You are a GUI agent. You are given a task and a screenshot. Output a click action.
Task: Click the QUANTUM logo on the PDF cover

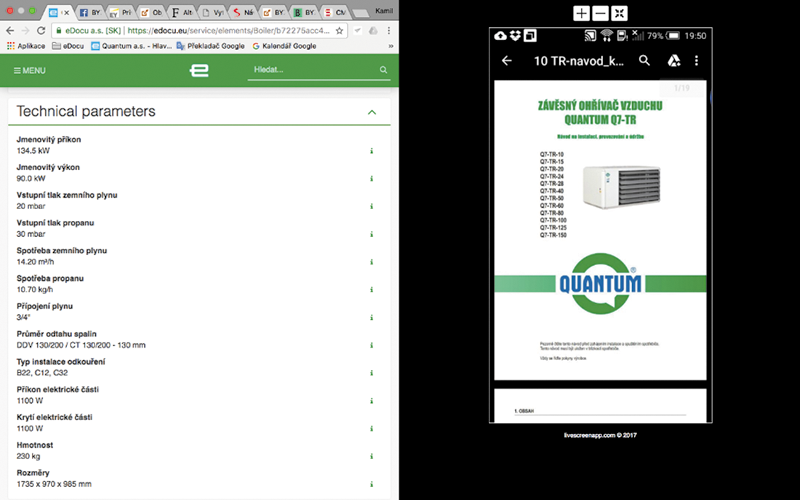click(601, 283)
